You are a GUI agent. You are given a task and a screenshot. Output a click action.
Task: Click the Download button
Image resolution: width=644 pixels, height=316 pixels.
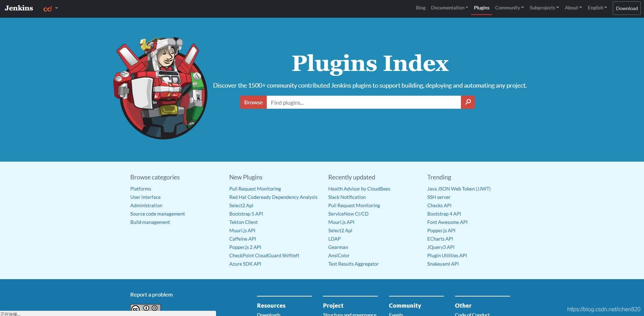tap(627, 8)
